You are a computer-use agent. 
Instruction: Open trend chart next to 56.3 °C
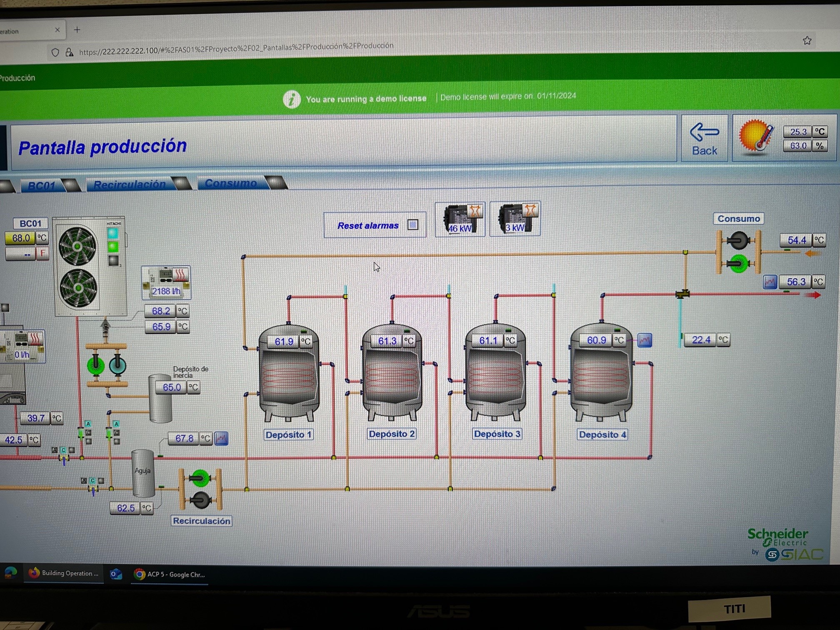(x=770, y=282)
